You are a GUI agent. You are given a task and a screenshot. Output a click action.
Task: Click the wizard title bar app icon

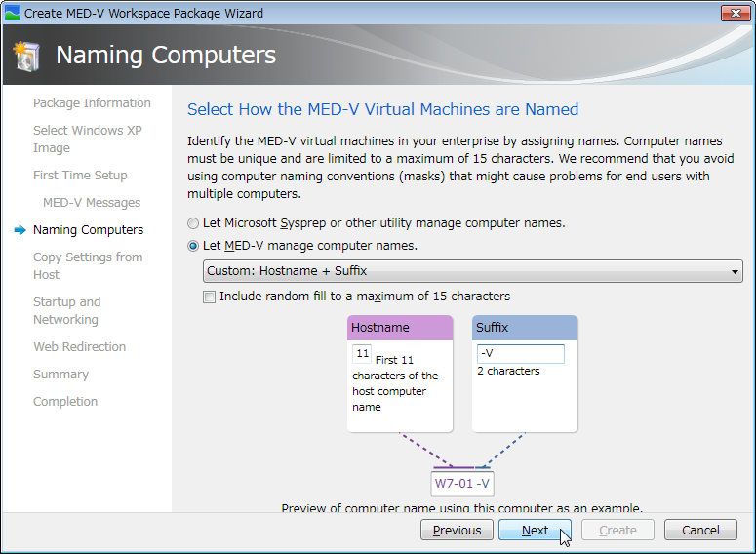(x=12, y=13)
